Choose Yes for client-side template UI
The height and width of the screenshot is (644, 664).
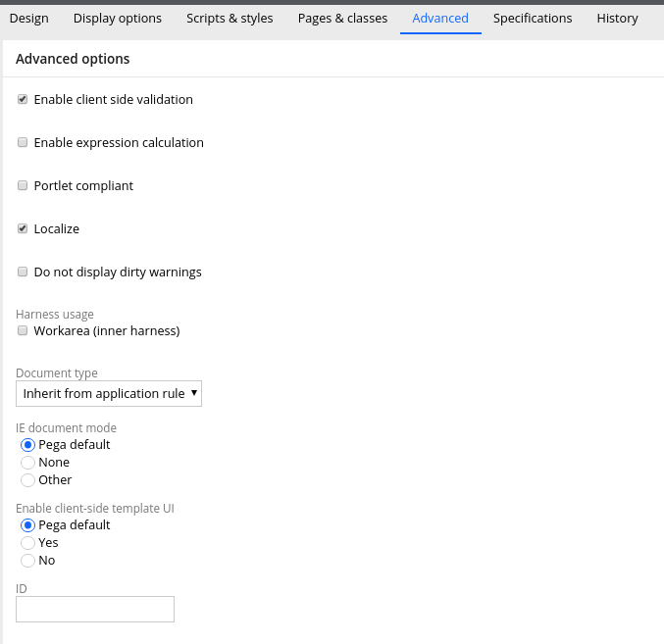click(27, 543)
